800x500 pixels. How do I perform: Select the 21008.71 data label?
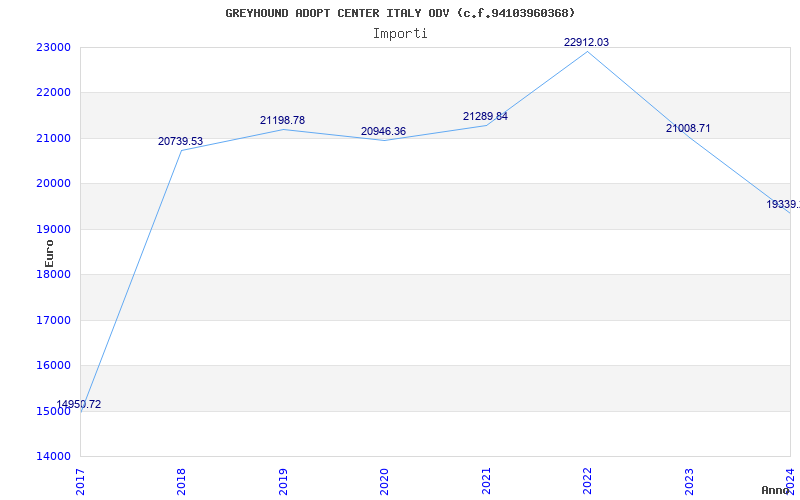[x=688, y=129]
